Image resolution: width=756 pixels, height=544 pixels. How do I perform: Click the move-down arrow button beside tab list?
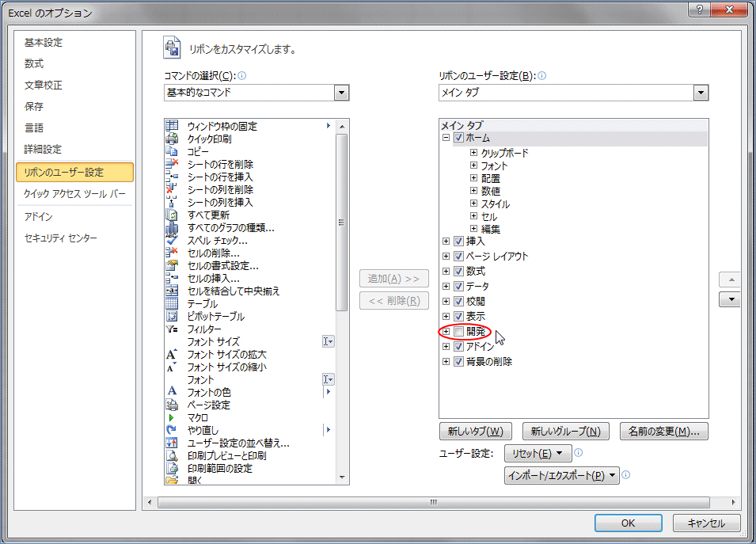(x=731, y=299)
